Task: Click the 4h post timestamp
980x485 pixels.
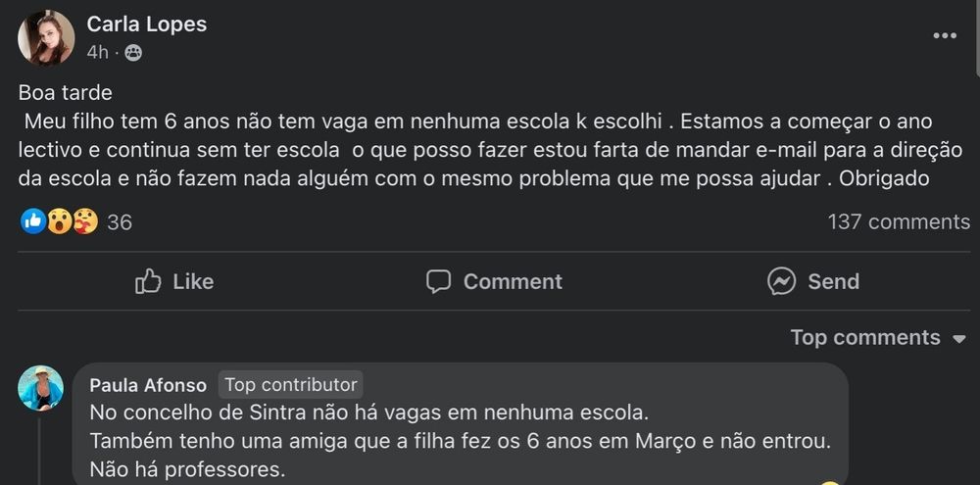Action: pos(97,53)
